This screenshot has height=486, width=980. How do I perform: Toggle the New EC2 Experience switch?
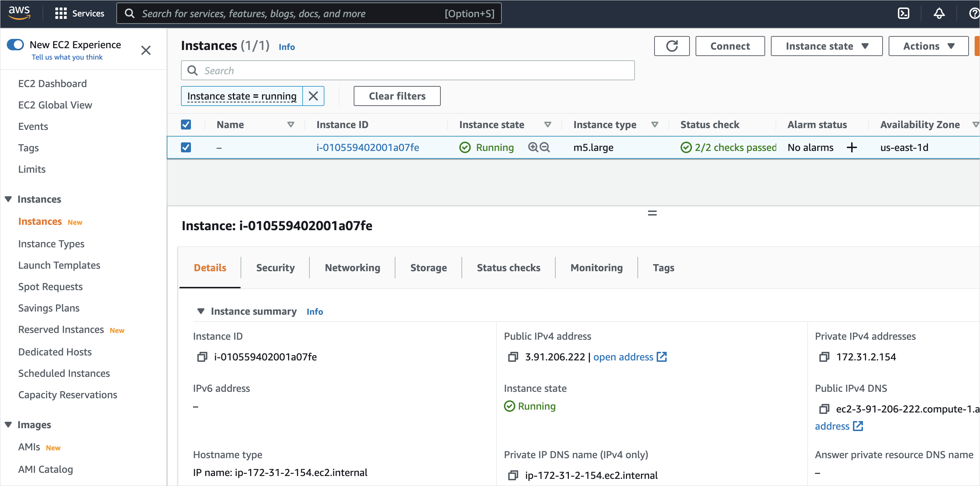click(16, 45)
